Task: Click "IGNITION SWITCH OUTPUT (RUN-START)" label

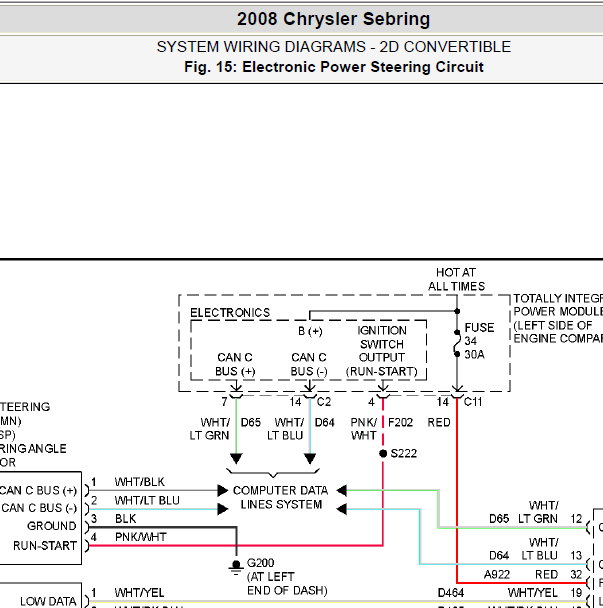Action: tap(382, 351)
